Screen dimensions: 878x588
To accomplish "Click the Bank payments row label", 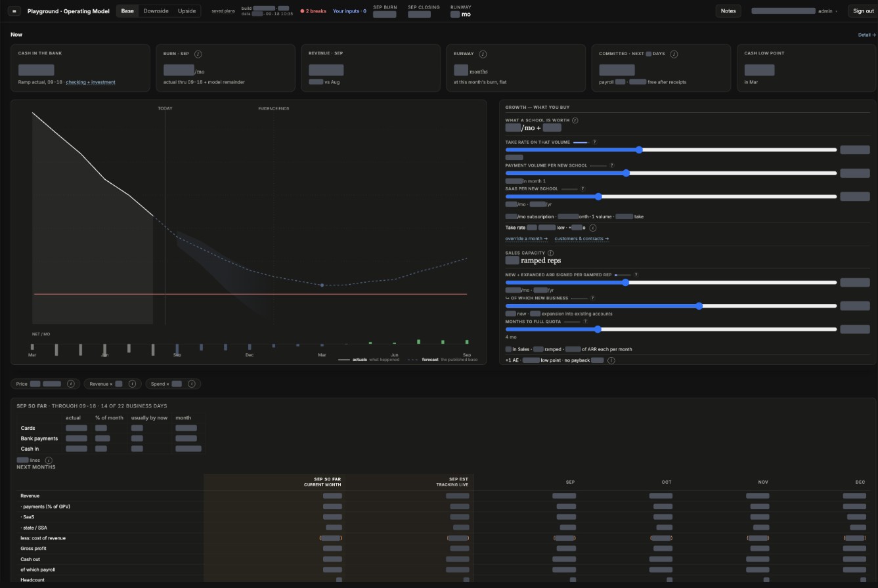I will pos(39,438).
